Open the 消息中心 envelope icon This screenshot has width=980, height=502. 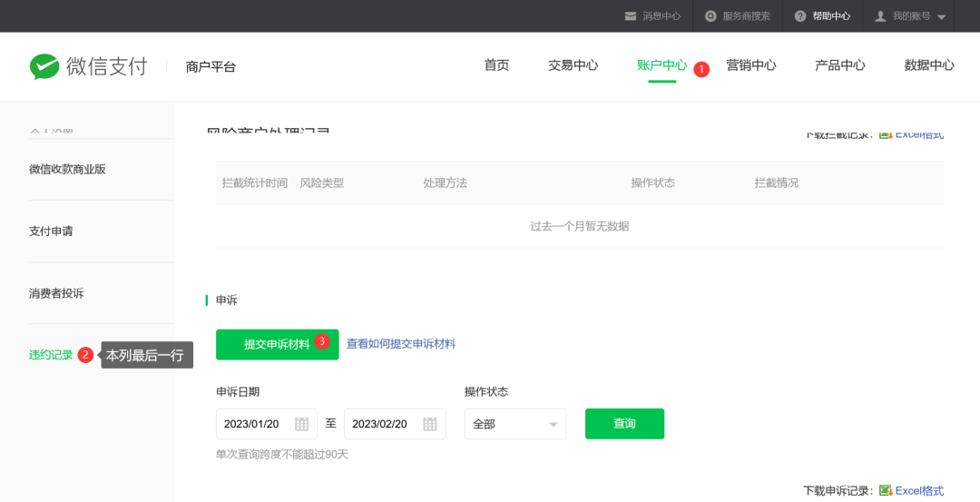[x=631, y=16]
